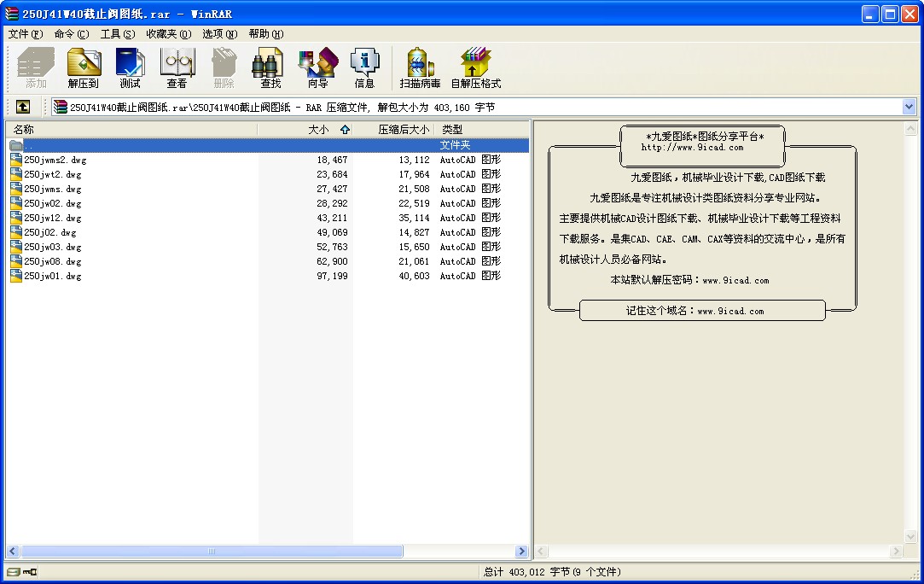Sort by Packed Size (压缩后大小) column
The height and width of the screenshot is (584, 924).
tap(403, 130)
